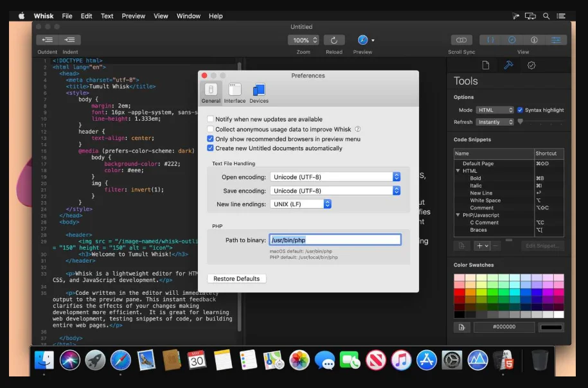Click the Apple menu logo
The width and height of the screenshot is (588, 388).
[21, 16]
